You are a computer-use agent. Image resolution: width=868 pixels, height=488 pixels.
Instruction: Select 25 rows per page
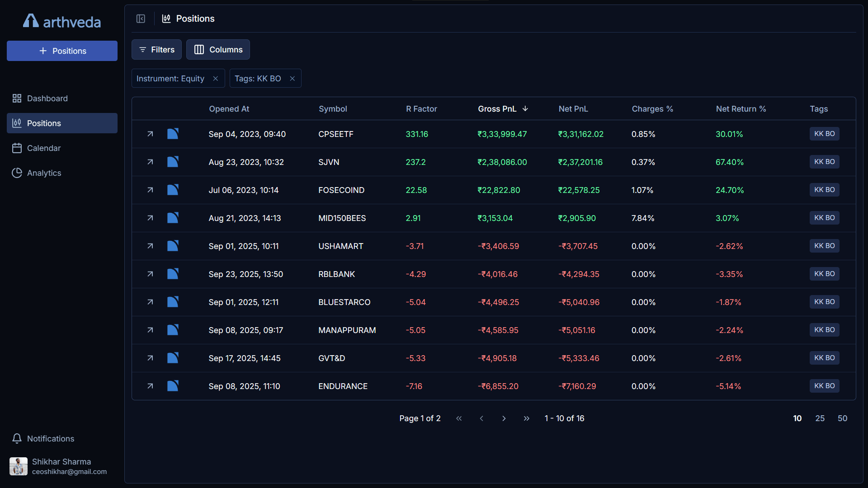click(x=820, y=418)
